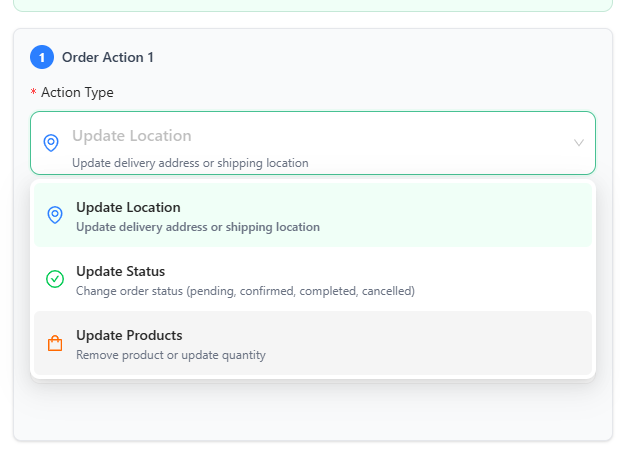The image size is (620, 456).
Task: Click empty card area below the dropdown list
Action: tap(312, 410)
